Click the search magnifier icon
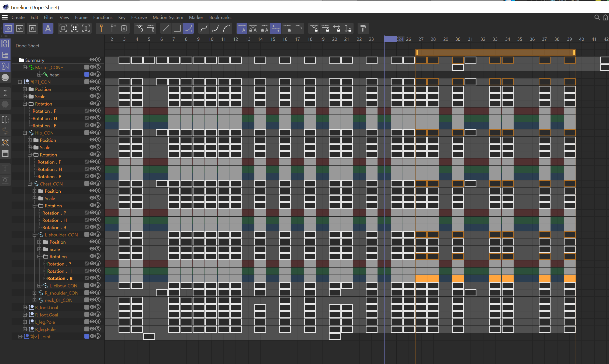 coord(597,18)
